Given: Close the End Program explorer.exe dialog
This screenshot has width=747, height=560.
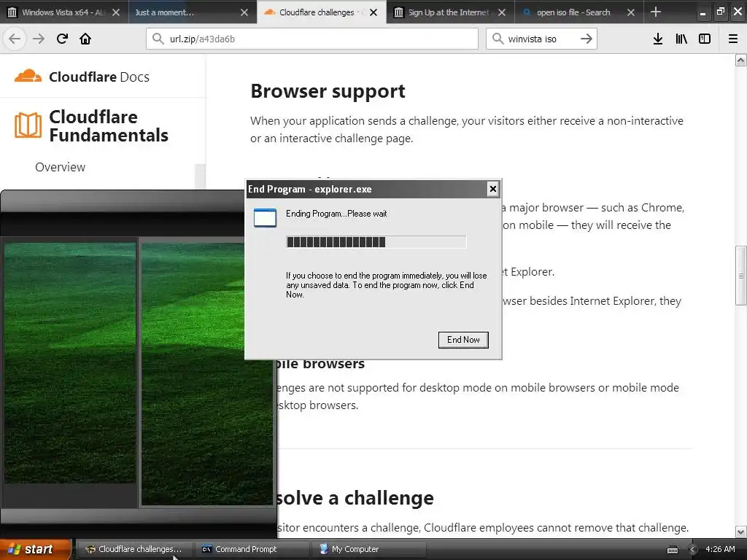Looking at the screenshot, I should pos(493,189).
